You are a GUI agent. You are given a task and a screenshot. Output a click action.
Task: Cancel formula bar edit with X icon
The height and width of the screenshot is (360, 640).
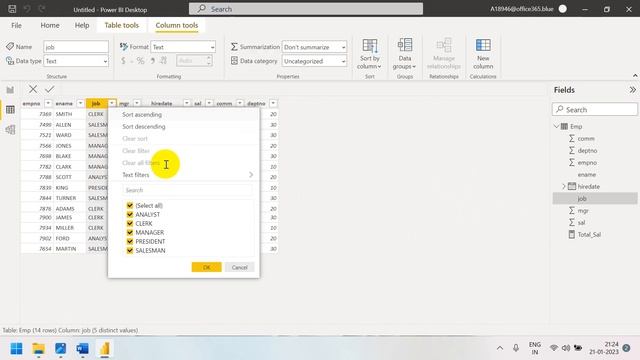(x=33, y=89)
